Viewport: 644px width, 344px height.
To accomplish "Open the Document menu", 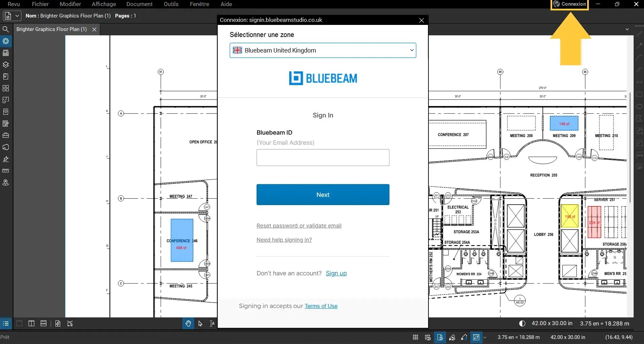I will point(140,4).
